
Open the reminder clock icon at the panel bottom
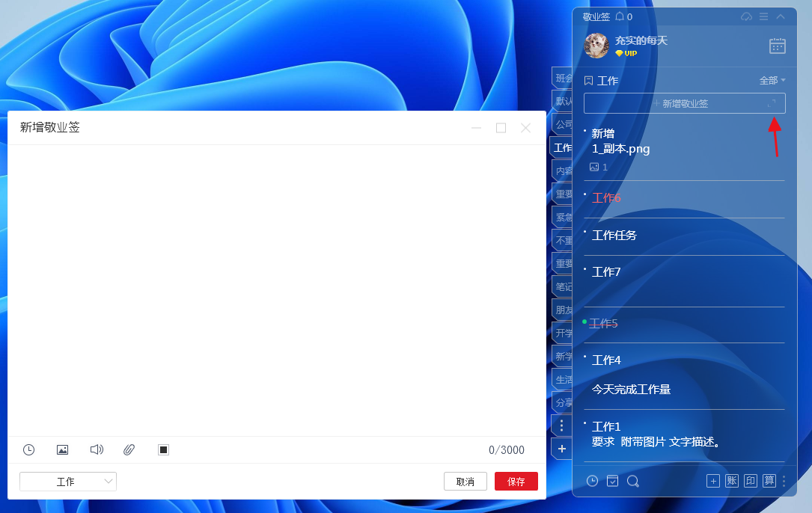593,481
